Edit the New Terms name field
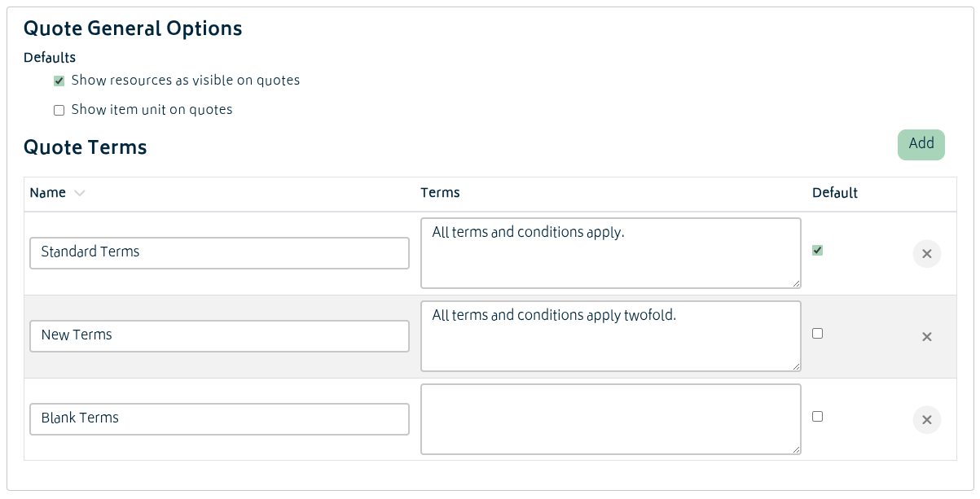The width and height of the screenshot is (980, 499). (219, 336)
